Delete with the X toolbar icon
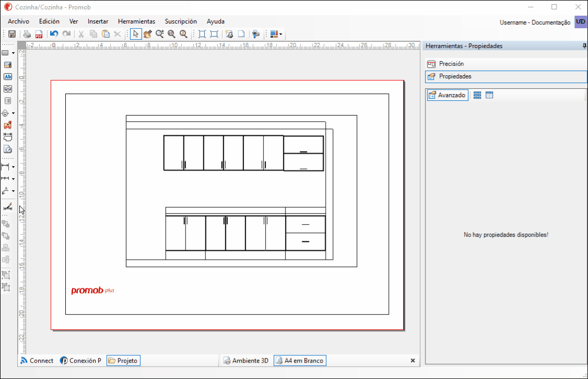588x379 pixels. click(x=117, y=34)
